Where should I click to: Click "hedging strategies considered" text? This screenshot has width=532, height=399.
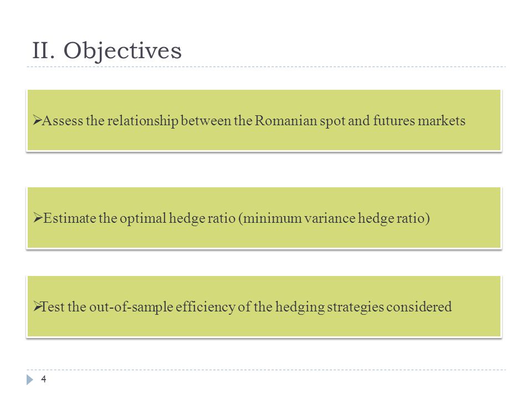[x=364, y=307]
